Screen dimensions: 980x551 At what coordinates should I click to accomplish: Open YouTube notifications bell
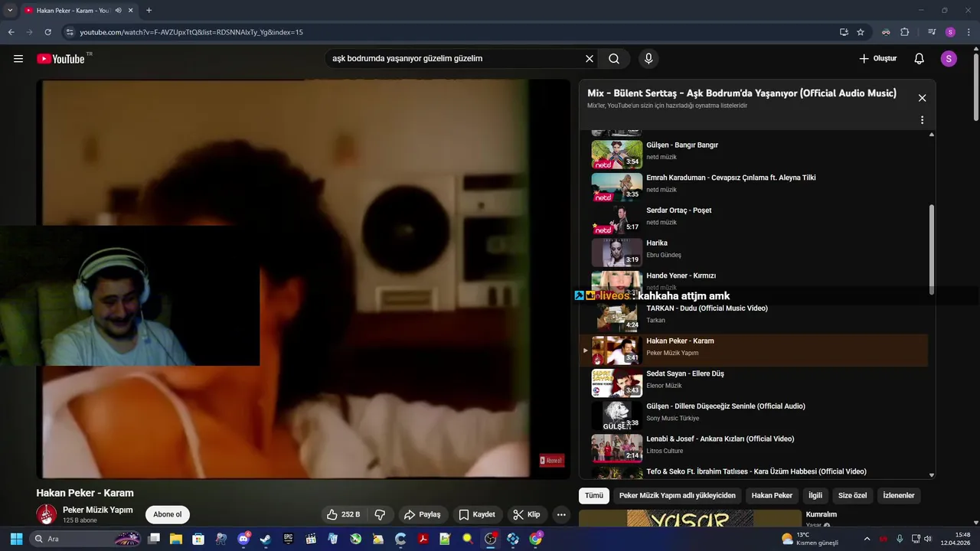point(920,59)
